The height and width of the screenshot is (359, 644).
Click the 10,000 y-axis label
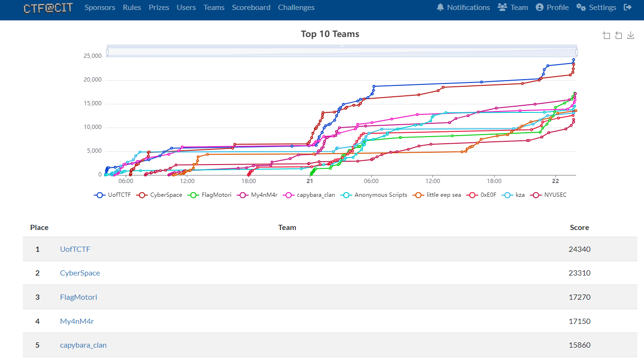[92, 127]
